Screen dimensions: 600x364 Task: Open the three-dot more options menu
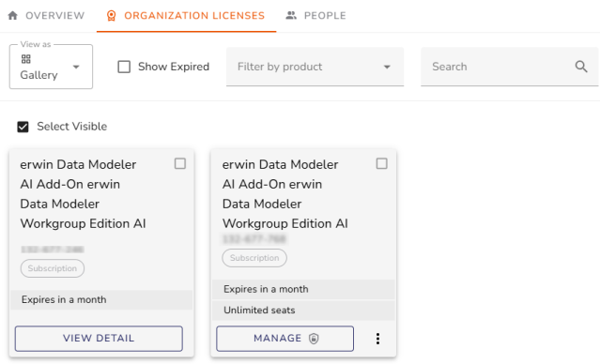[x=377, y=339]
